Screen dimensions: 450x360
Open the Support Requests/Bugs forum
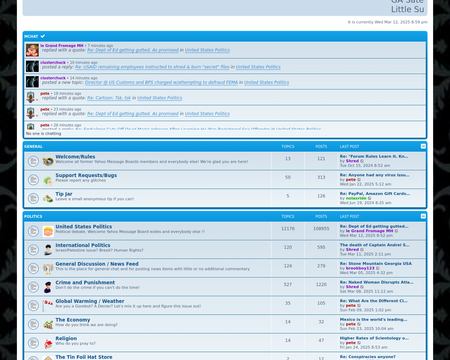coord(86,175)
